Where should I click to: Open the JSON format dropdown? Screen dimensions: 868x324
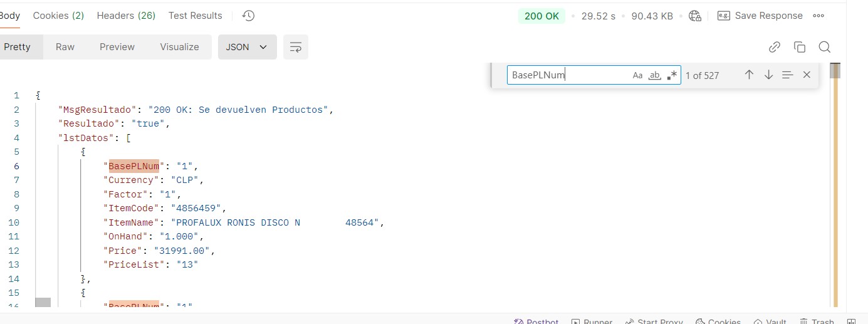(247, 47)
